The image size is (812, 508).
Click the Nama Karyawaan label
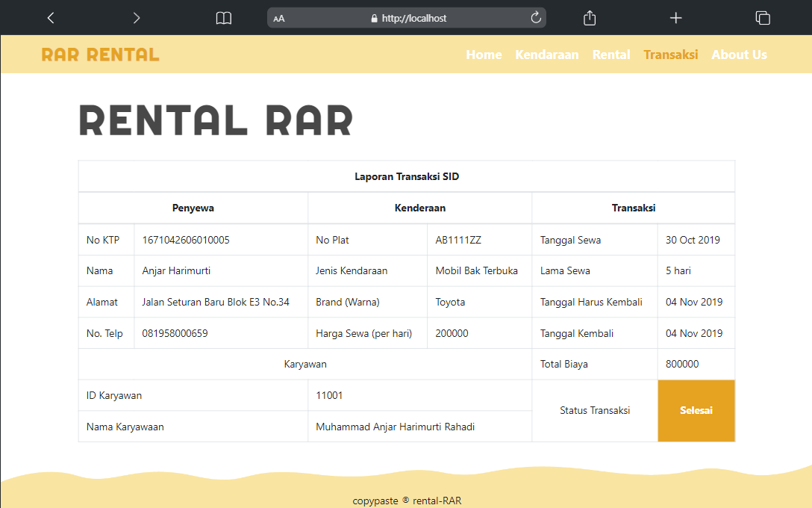(125, 427)
